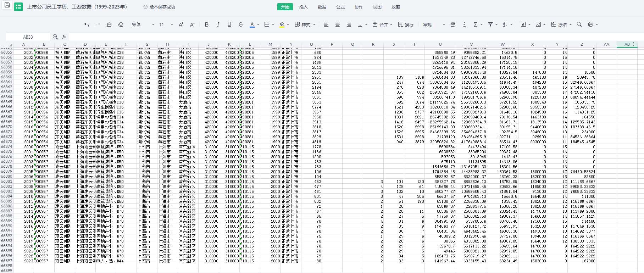644x273 pixels.
Task: Open the 宋体 font family dropdown
Action: [143, 24]
